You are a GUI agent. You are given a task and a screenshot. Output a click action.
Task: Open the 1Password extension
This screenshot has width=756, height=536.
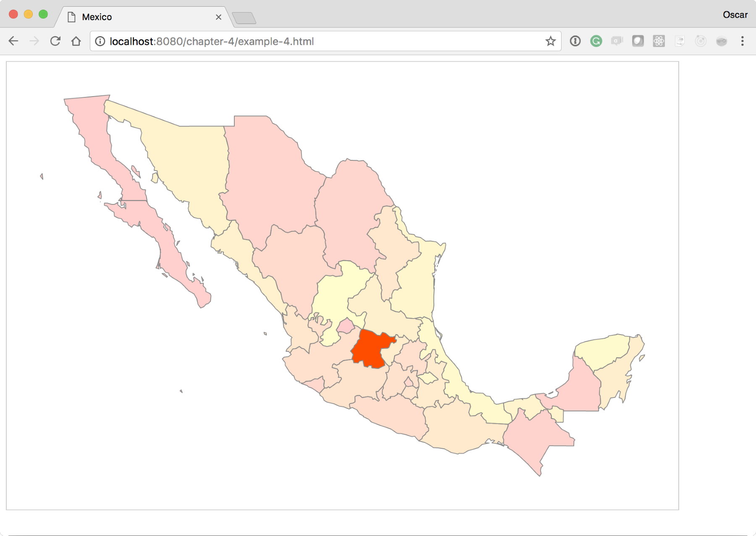(575, 41)
